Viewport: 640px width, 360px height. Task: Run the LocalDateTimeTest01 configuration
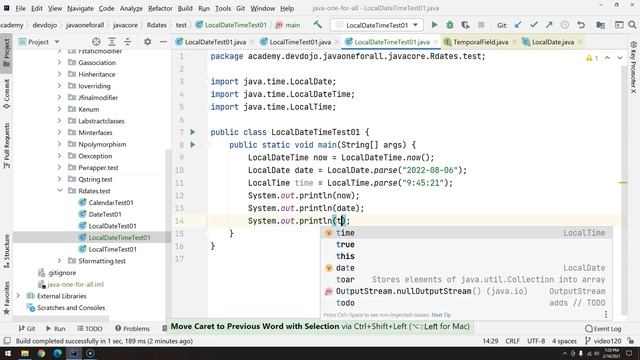coord(434,25)
